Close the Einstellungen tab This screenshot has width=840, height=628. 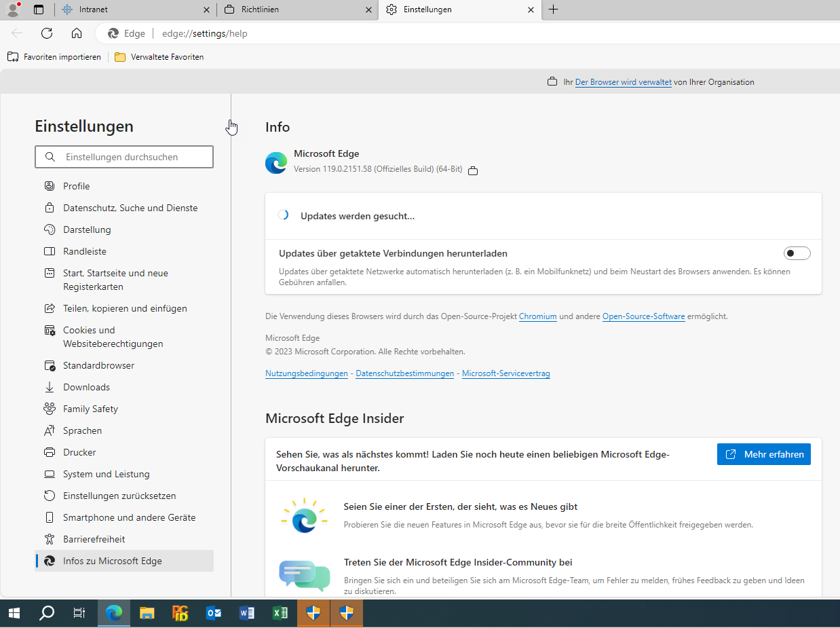click(x=531, y=10)
